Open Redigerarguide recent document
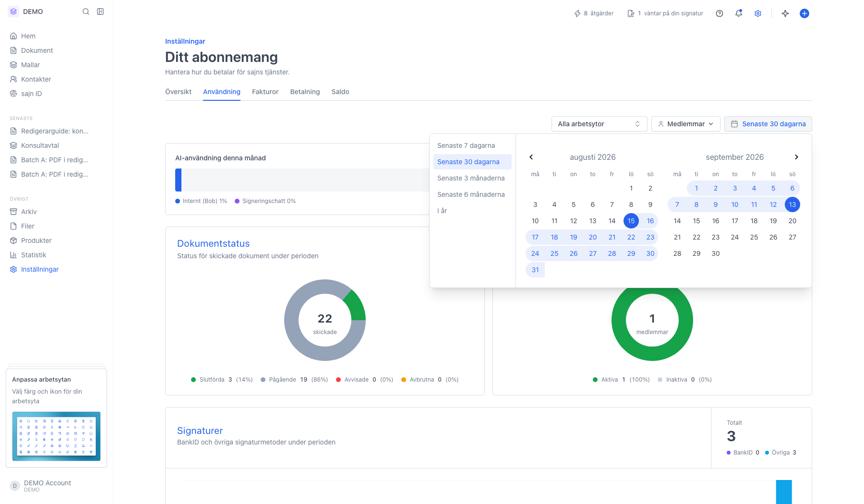The height and width of the screenshot is (504, 864). tap(57, 131)
